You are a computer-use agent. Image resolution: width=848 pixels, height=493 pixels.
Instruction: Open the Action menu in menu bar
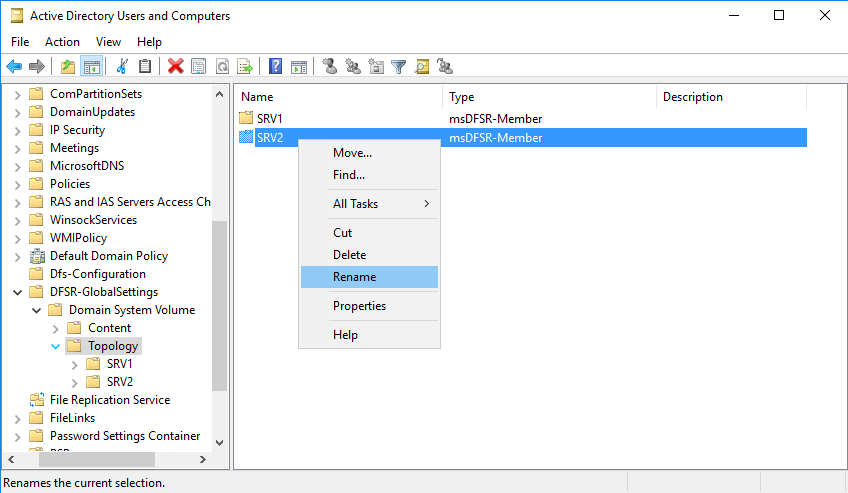pyautogui.click(x=62, y=42)
